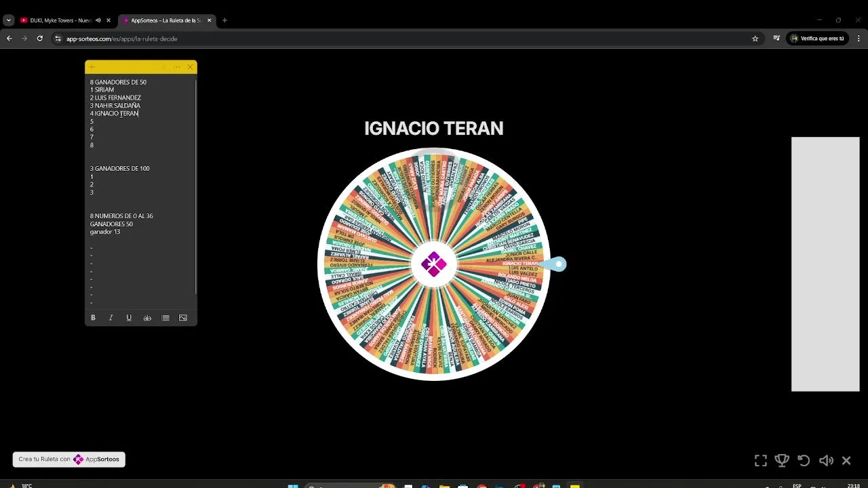Screen dimensions: 868x488
Task: Go back to the previous page
Action: tap(9, 39)
